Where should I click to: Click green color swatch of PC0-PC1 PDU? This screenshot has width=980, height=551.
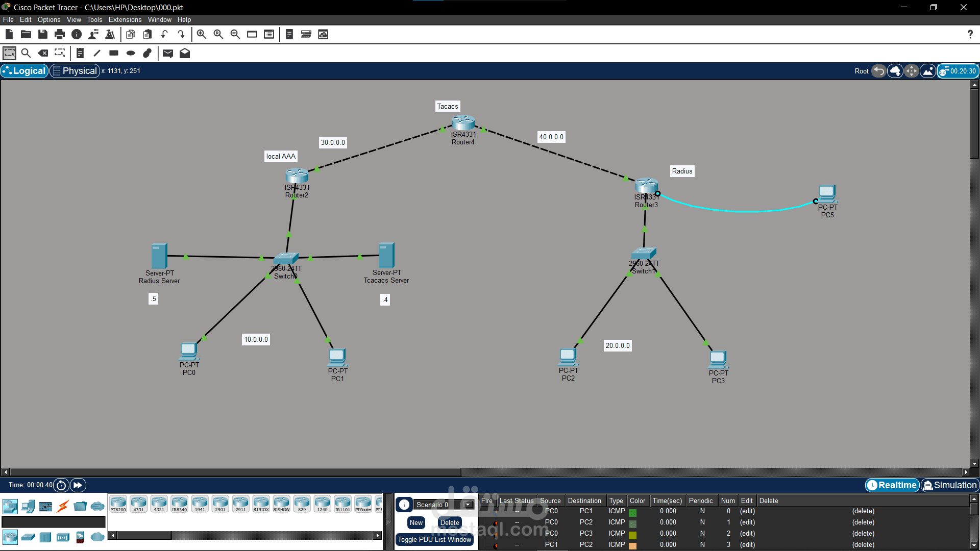(633, 512)
